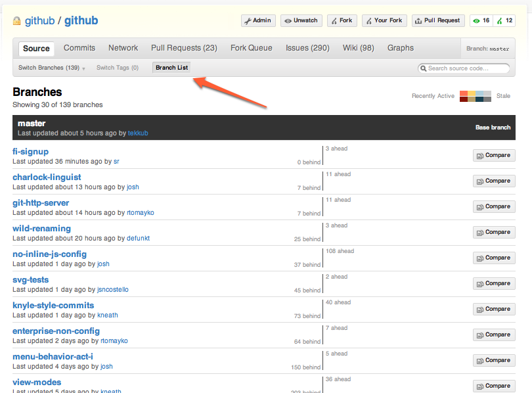The height and width of the screenshot is (393, 532).
Task: Open Pull Requests (23) tab
Action: [184, 48]
